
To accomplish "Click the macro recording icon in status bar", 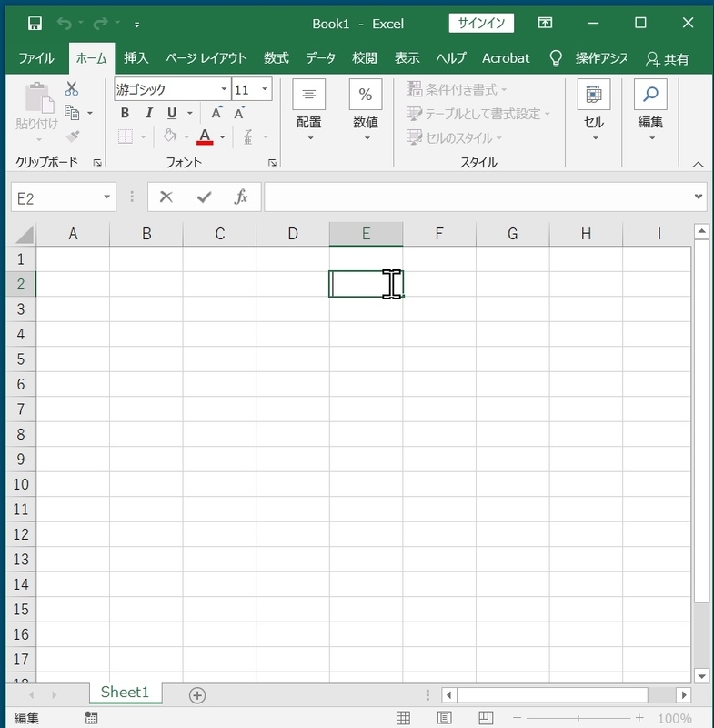I will (x=91, y=717).
